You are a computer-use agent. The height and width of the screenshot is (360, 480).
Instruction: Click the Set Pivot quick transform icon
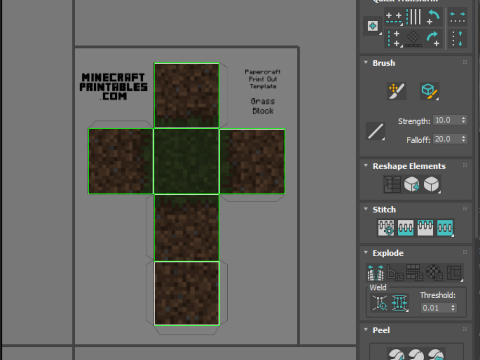(x=373, y=26)
